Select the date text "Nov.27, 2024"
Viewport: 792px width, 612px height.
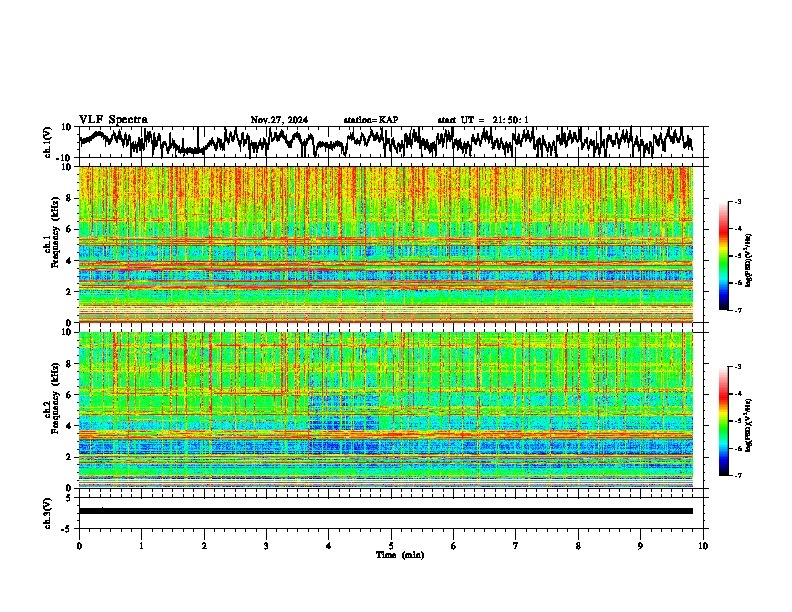(279, 120)
